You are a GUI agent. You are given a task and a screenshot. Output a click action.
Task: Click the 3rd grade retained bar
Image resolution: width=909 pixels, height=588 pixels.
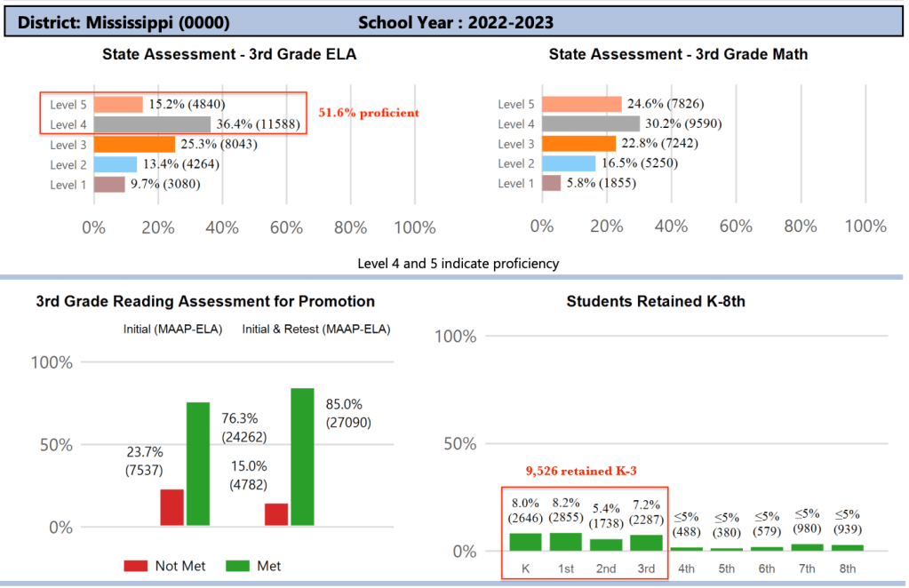[x=646, y=543]
